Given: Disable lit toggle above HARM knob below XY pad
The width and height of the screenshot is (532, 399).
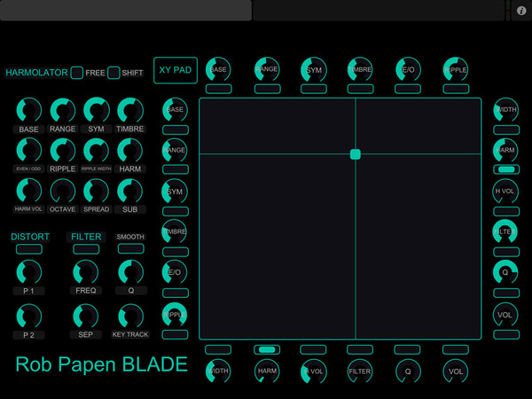Looking at the screenshot, I should (x=267, y=350).
